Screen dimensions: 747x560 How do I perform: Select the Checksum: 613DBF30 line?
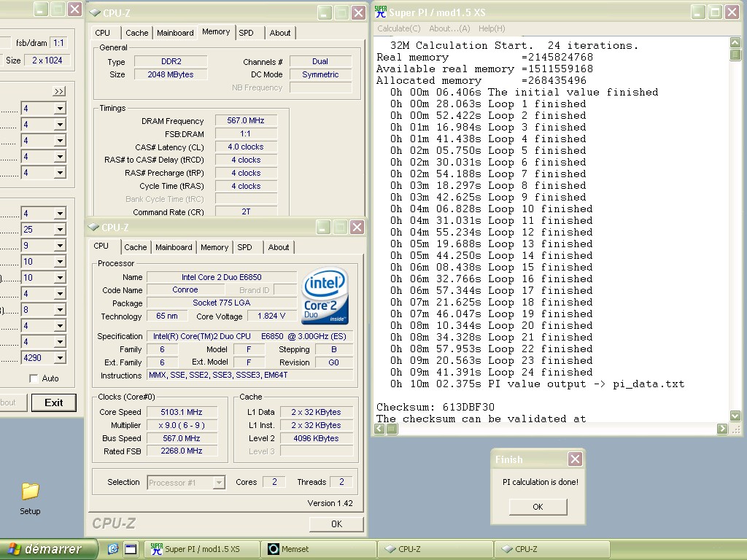coord(436,407)
